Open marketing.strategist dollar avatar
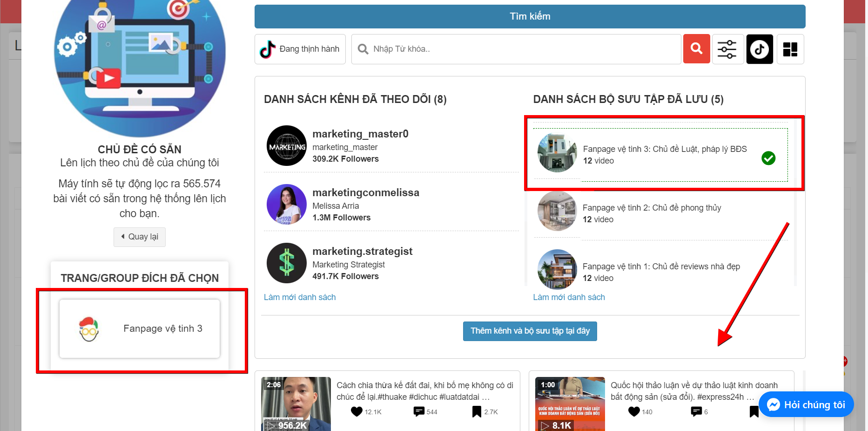The height and width of the screenshot is (431, 868). (287, 263)
